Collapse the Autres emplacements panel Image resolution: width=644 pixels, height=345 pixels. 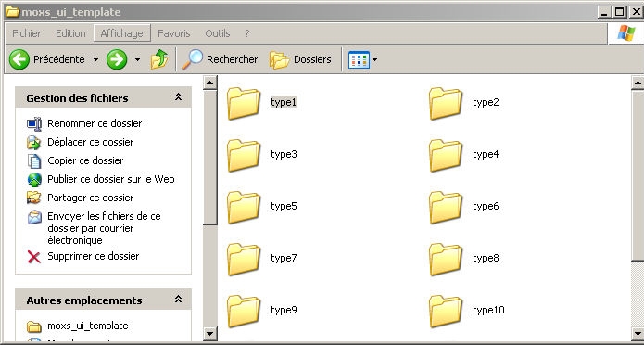pyautogui.click(x=178, y=300)
